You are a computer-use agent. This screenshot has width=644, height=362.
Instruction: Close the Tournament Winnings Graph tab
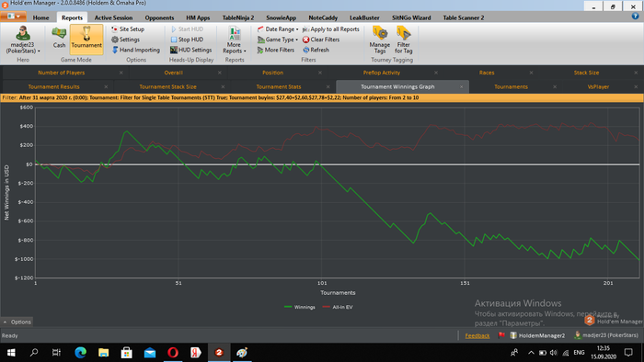[461, 87]
